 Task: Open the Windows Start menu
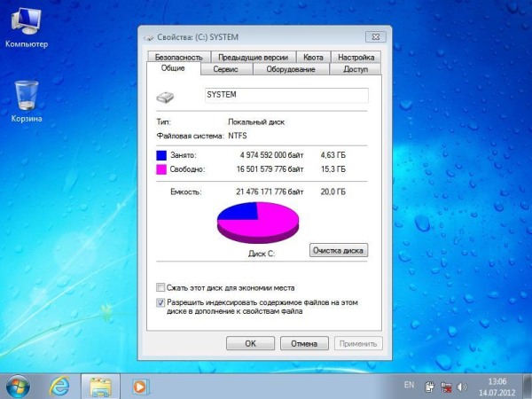[x=18, y=386]
